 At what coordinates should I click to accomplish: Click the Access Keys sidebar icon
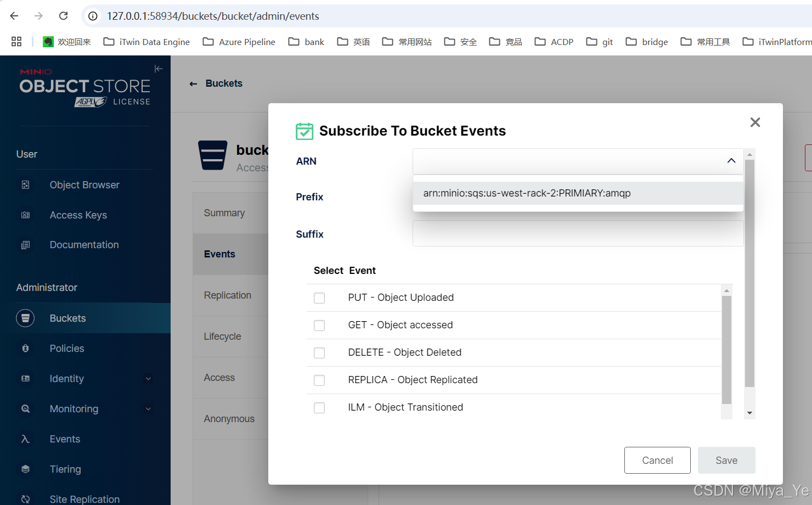25,215
